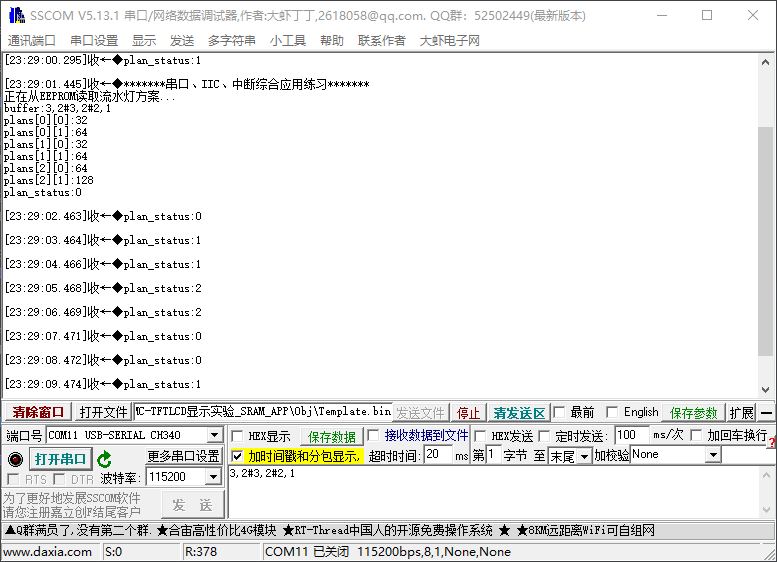Click the 保存数据 button
Screen dimensions: 777x562
(332, 437)
